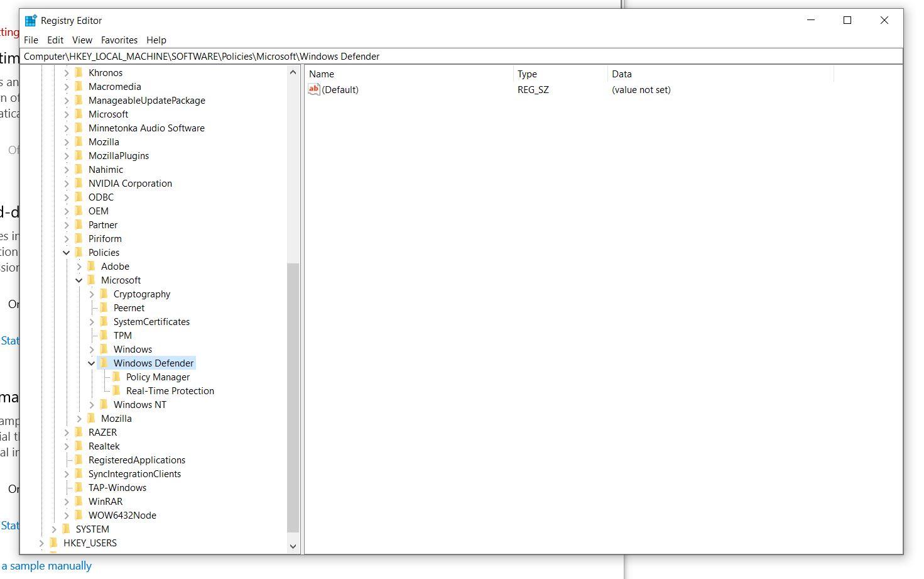Expand the SYSTEM key

[54, 529]
